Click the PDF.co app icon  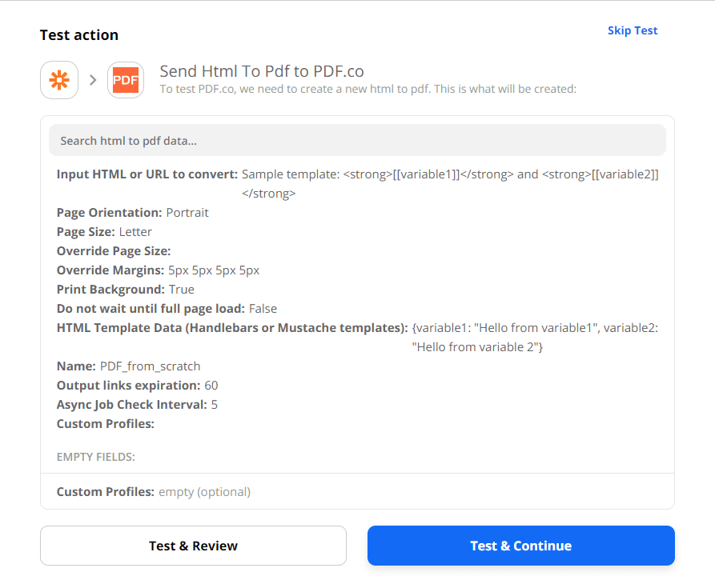[x=126, y=80]
